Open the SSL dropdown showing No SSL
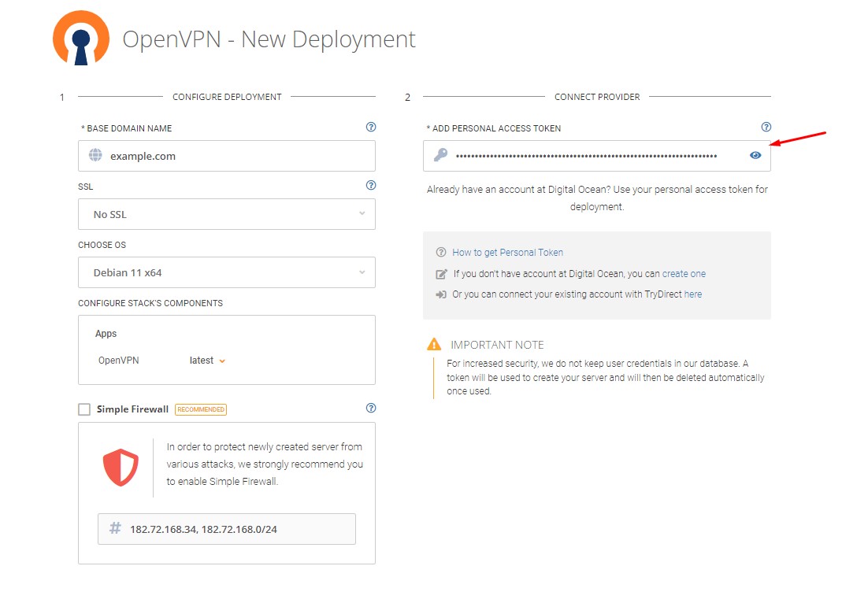The height and width of the screenshot is (603, 868). (x=227, y=214)
